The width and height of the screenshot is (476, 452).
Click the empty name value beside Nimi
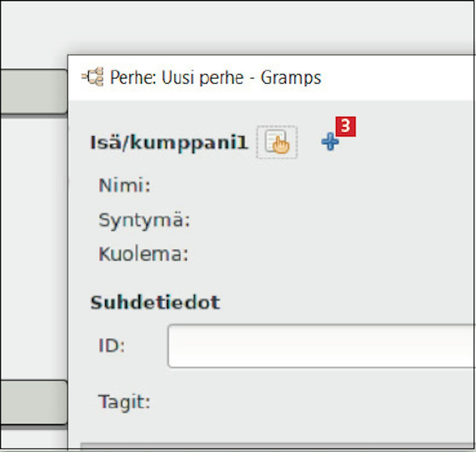pyautogui.click(x=286, y=185)
